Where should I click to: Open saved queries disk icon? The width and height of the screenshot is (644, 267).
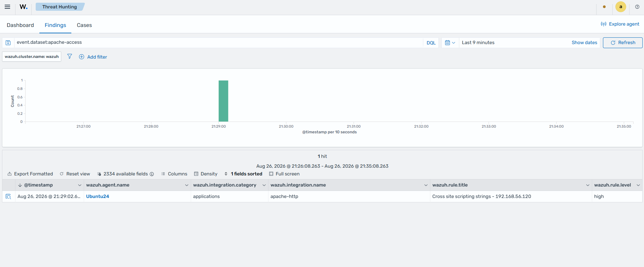click(x=8, y=43)
